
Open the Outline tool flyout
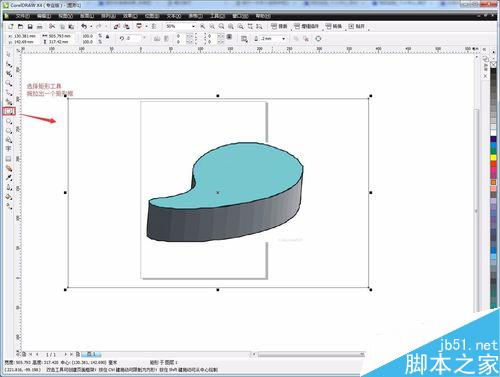click(9, 187)
